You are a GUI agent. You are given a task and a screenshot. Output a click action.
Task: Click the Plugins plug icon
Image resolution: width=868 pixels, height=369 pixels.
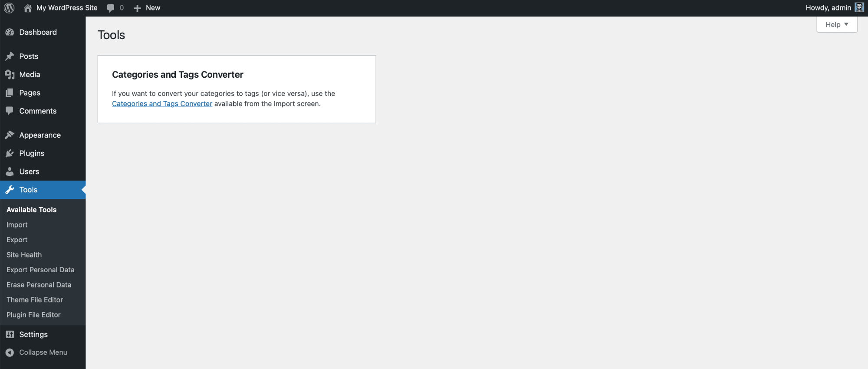[x=10, y=153]
